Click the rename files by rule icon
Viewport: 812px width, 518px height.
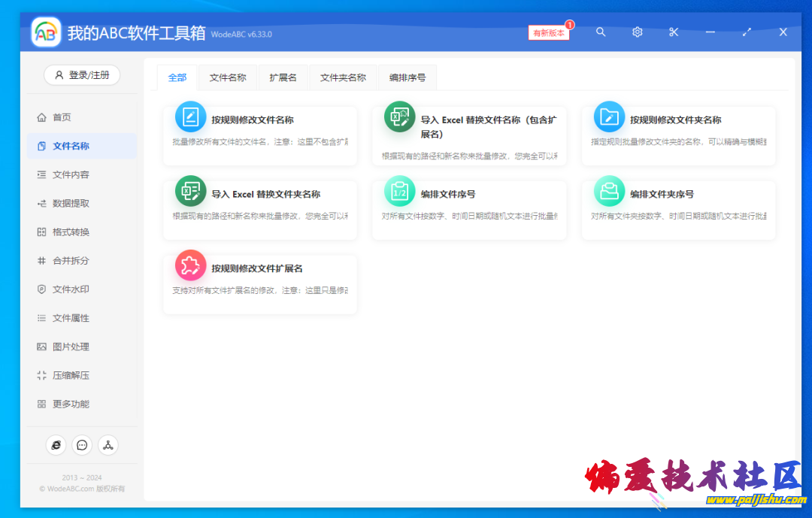coord(190,117)
